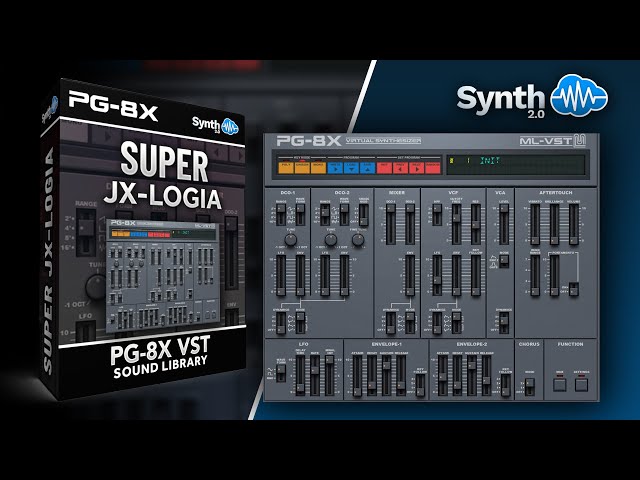Click the blue down-arrow Program button
Image resolution: width=640 pixels, height=480 pixels.
351,167
